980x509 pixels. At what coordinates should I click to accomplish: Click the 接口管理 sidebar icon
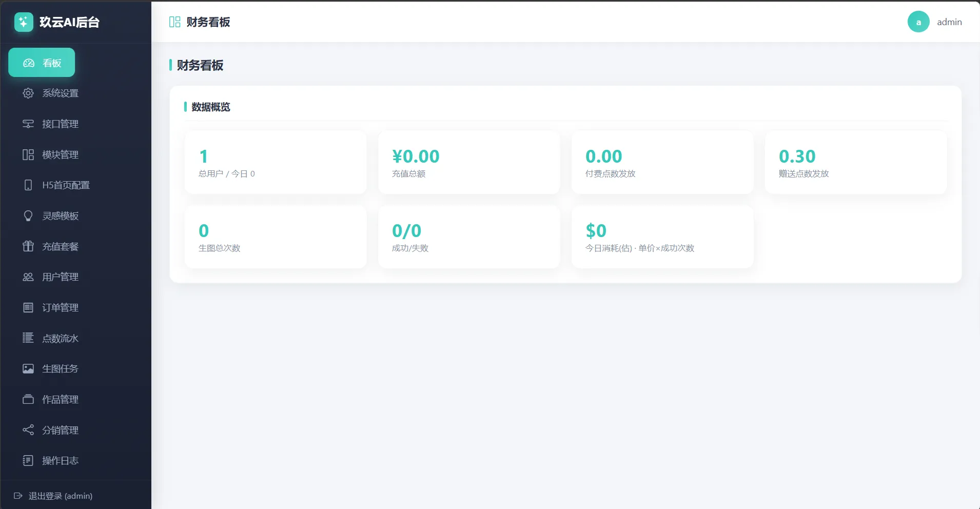click(28, 124)
